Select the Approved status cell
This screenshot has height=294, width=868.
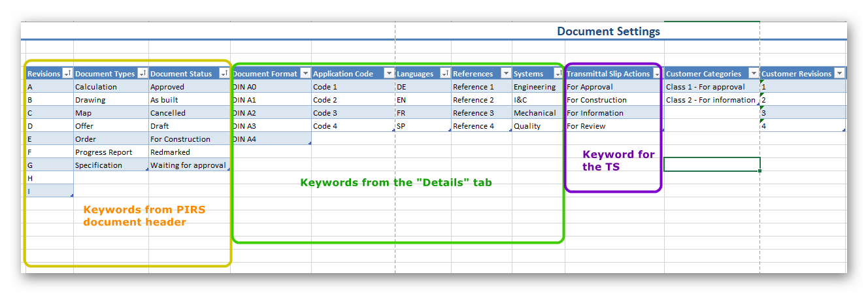click(190, 87)
